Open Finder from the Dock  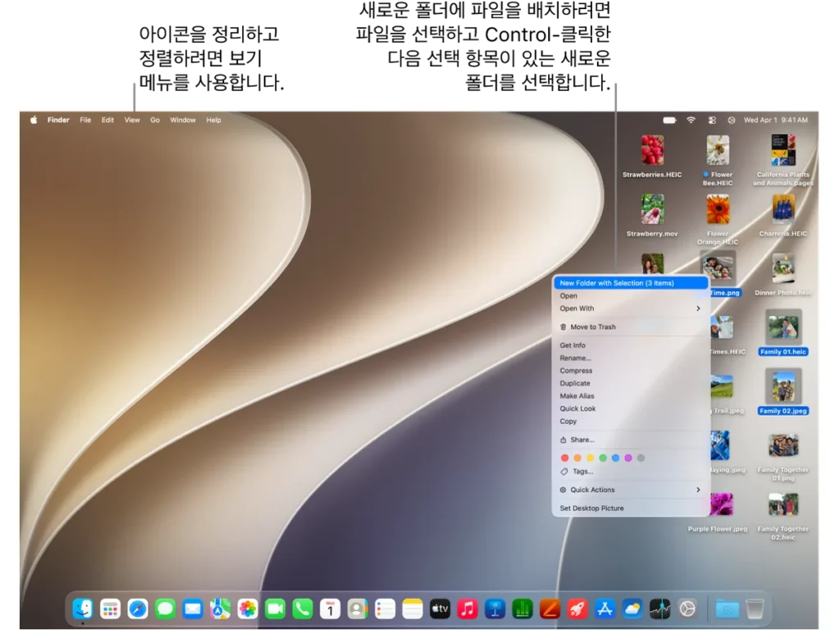click(x=83, y=609)
